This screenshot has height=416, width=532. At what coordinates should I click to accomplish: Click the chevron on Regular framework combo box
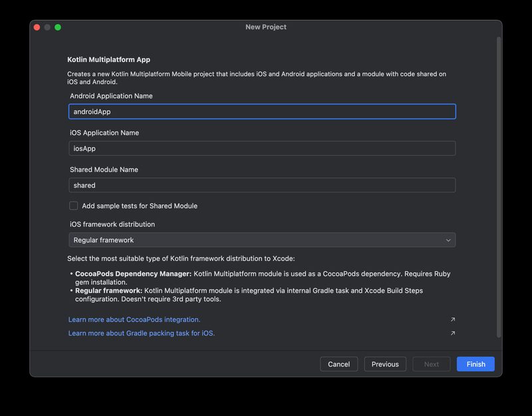pyautogui.click(x=448, y=240)
